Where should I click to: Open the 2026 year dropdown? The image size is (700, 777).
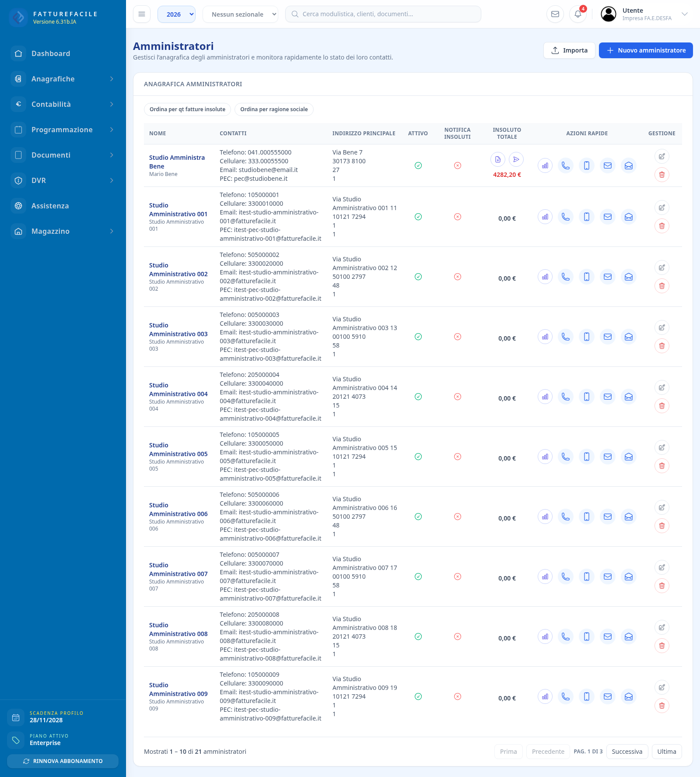pyautogui.click(x=176, y=14)
